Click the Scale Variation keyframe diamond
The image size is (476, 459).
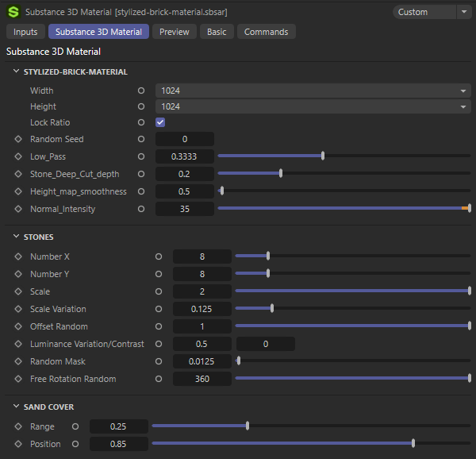pos(18,309)
